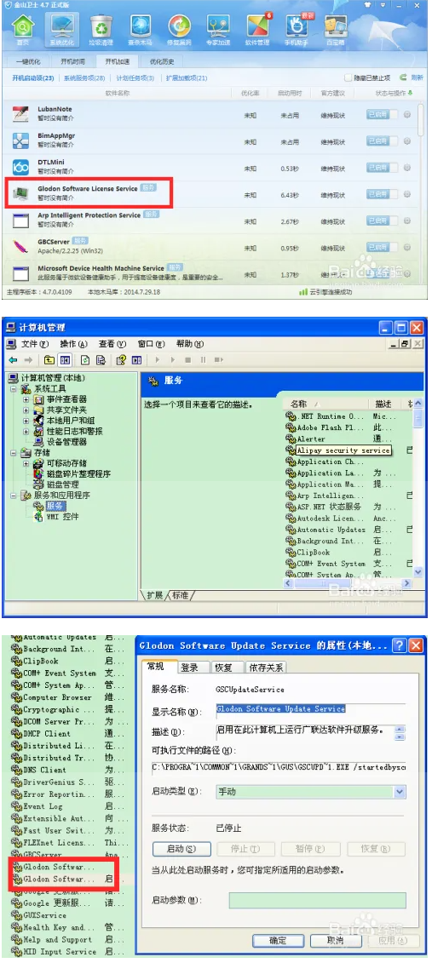
Task: Expand the 可移动存储 tree node
Action: click(x=26, y=463)
